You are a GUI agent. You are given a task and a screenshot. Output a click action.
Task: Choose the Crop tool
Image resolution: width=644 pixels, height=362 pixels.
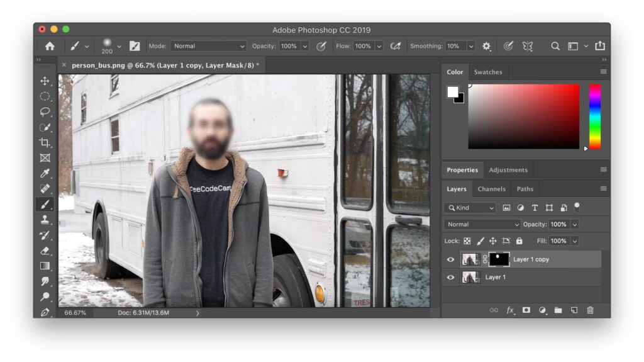pyautogui.click(x=45, y=143)
